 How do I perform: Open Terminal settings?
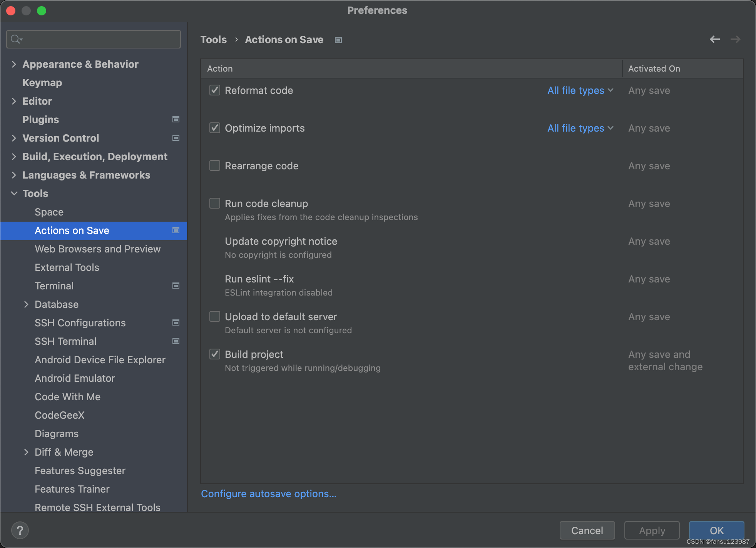click(54, 286)
